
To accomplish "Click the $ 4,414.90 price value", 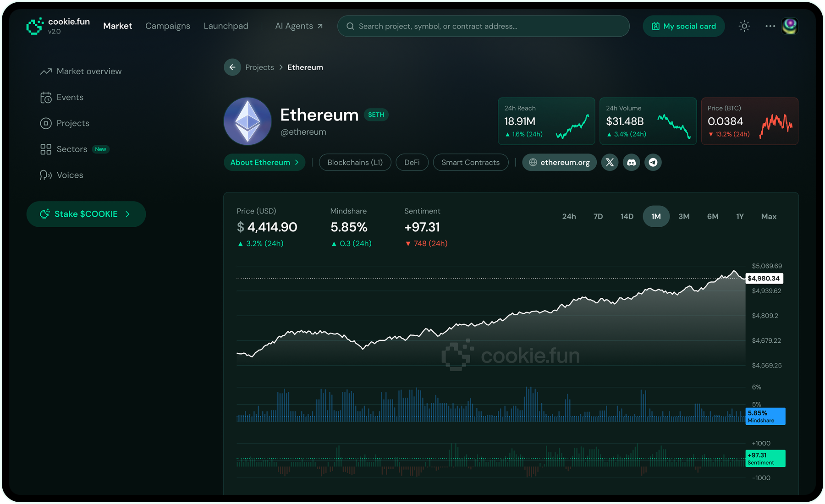I will 267,227.
